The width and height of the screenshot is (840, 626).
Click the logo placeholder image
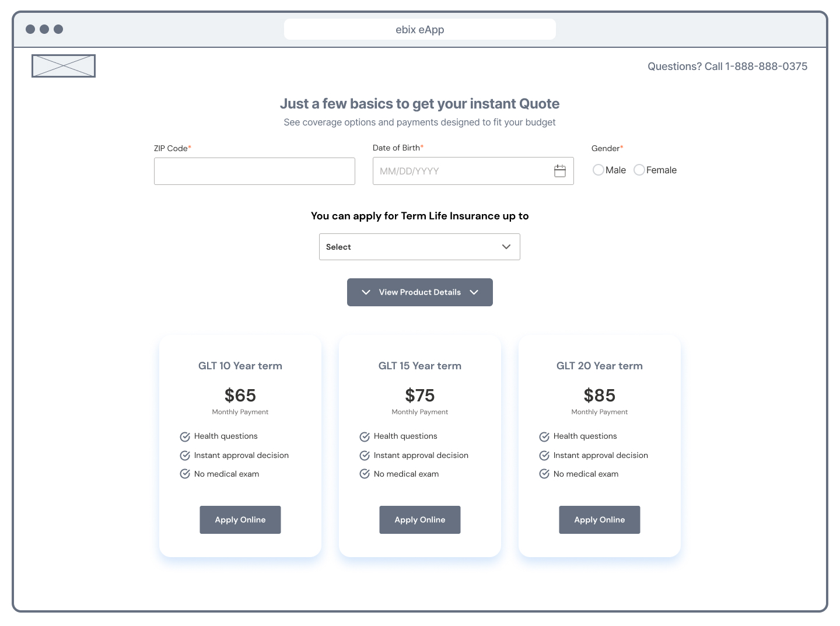(x=64, y=66)
